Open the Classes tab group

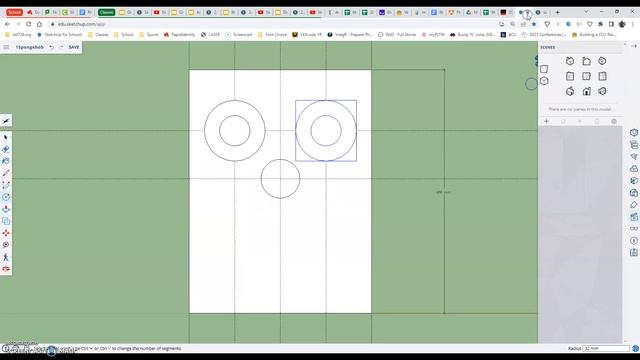[106, 12]
